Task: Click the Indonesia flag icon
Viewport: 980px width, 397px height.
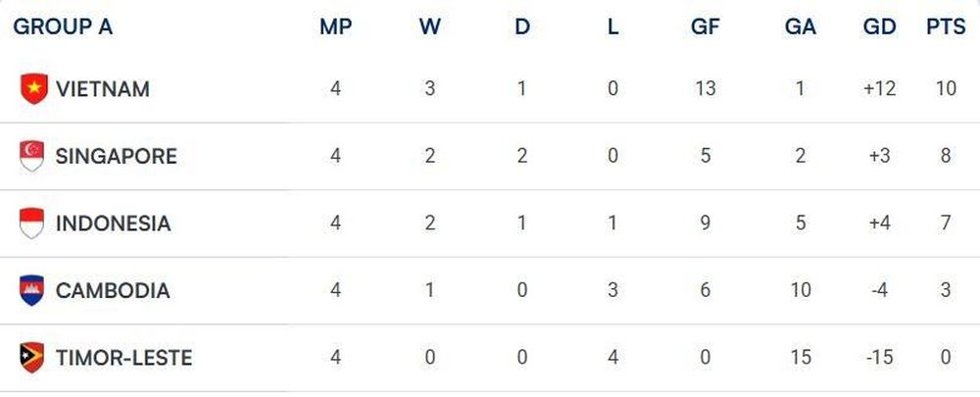Action: (32, 223)
